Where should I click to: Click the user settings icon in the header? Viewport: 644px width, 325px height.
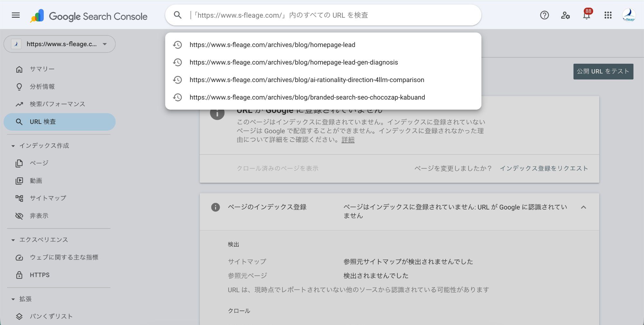565,15
